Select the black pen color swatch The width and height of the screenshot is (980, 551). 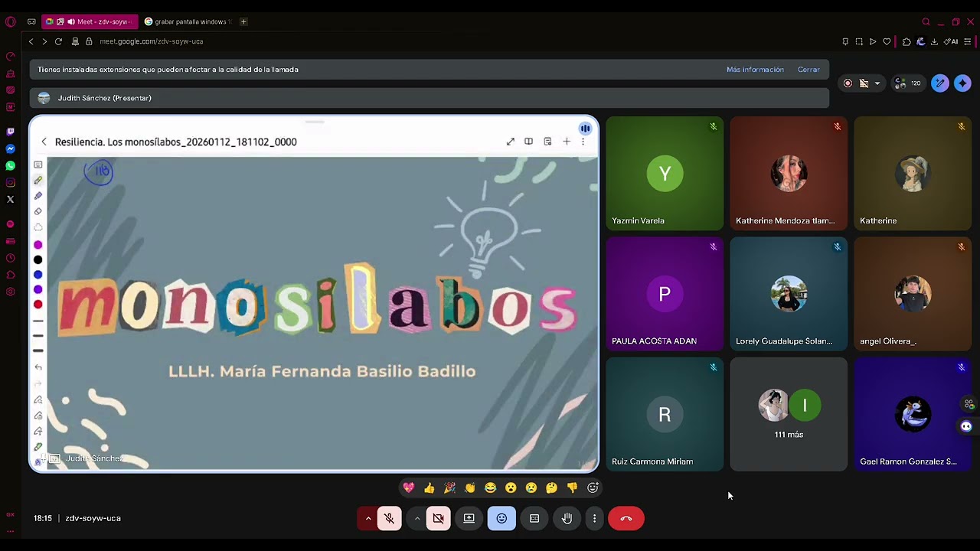coord(38,260)
